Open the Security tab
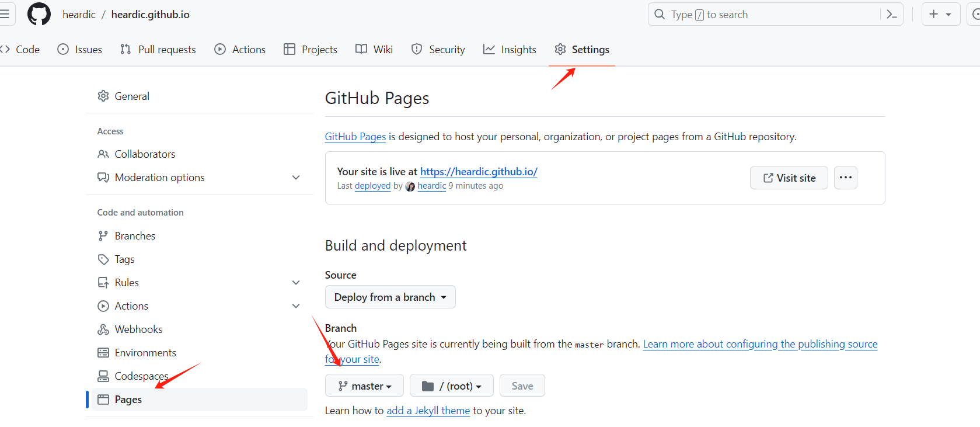The width and height of the screenshot is (980, 427). [x=438, y=49]
